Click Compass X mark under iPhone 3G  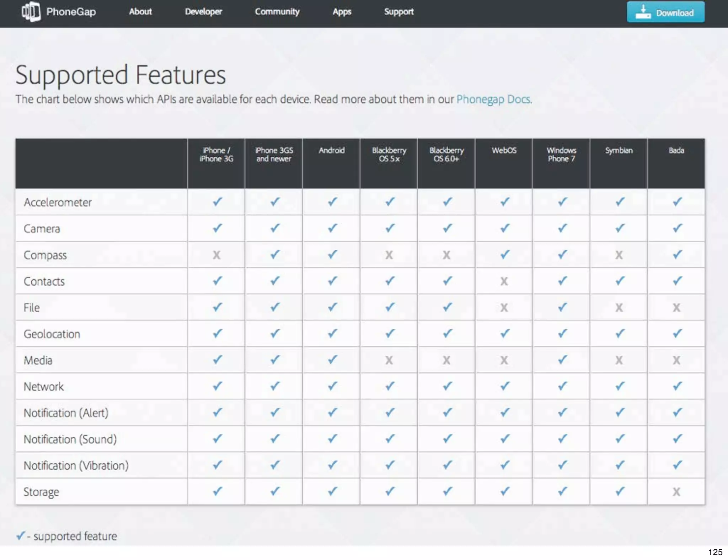click(x=216, y=255)
